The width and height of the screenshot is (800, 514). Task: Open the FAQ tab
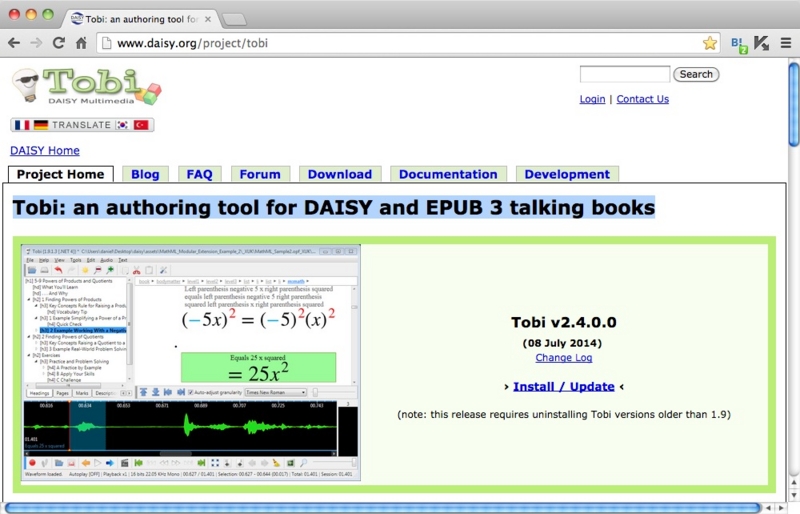[199, 174]
